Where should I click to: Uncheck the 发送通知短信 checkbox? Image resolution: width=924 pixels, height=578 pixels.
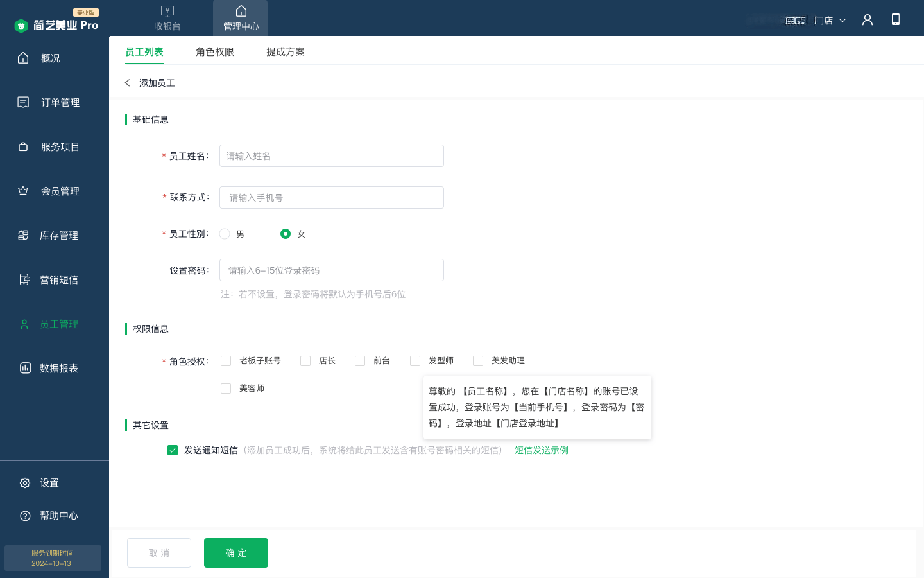[x=173, y=450]
